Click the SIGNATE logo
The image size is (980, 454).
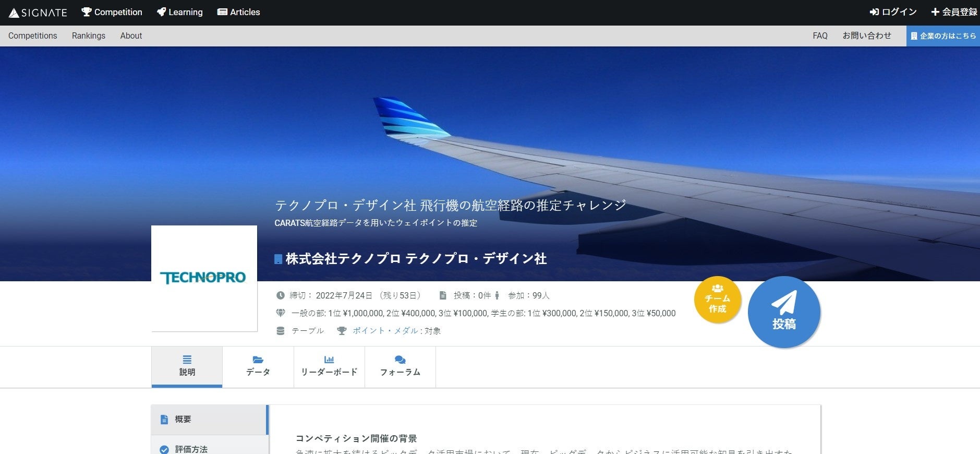click(38, 13)
